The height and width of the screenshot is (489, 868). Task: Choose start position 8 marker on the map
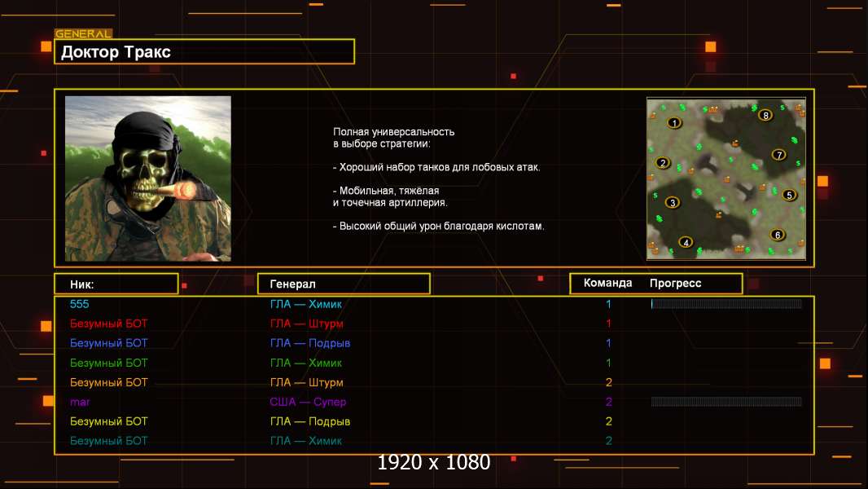click(765, 115)
